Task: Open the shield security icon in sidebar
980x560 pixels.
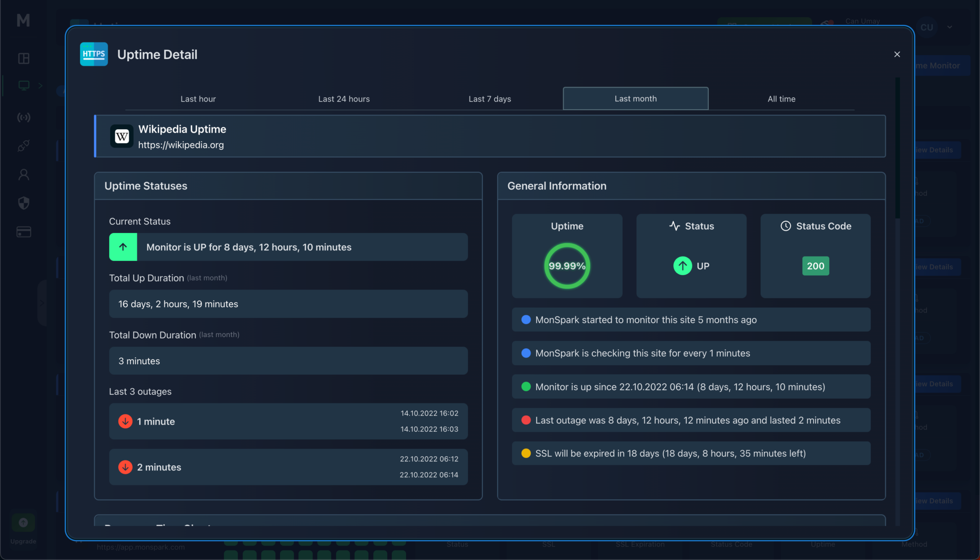Action: click(23, 203)
